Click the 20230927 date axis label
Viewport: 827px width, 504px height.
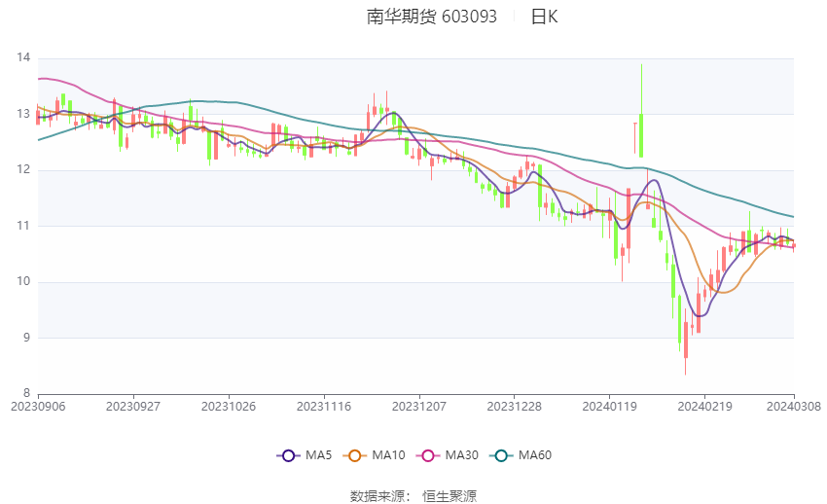click(133, 407)
